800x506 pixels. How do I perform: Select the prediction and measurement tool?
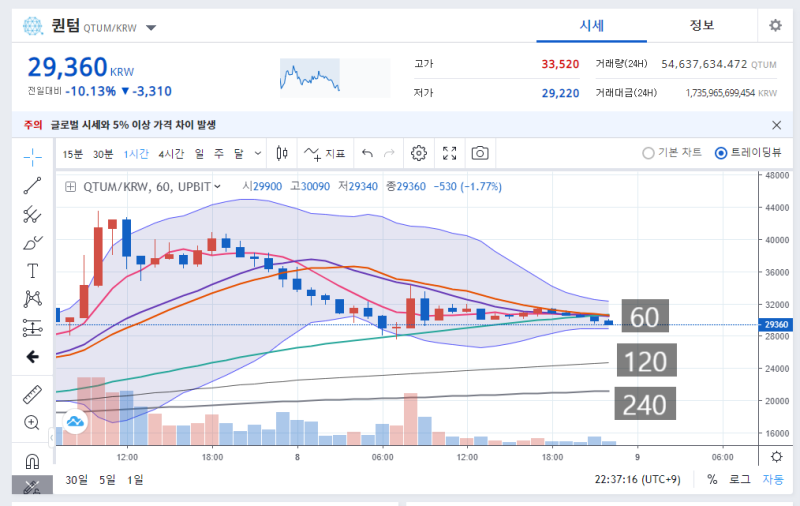tap(33, 328)
